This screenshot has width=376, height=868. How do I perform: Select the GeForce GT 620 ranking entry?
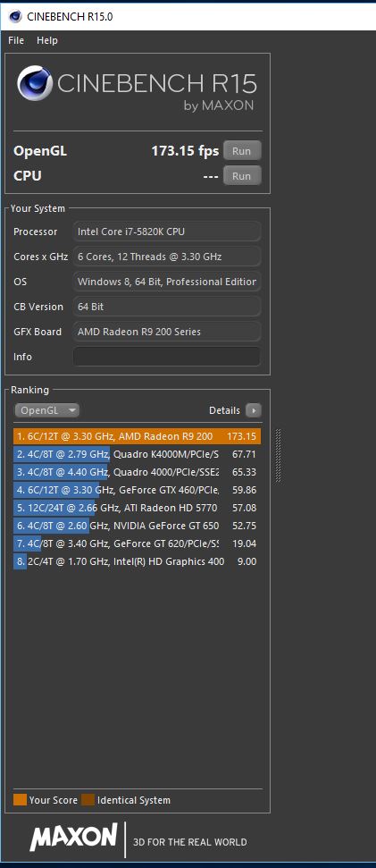[137, 544]
